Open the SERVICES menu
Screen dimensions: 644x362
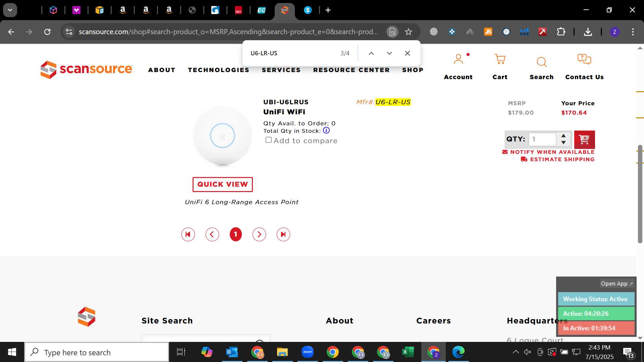tap(281, 70)
